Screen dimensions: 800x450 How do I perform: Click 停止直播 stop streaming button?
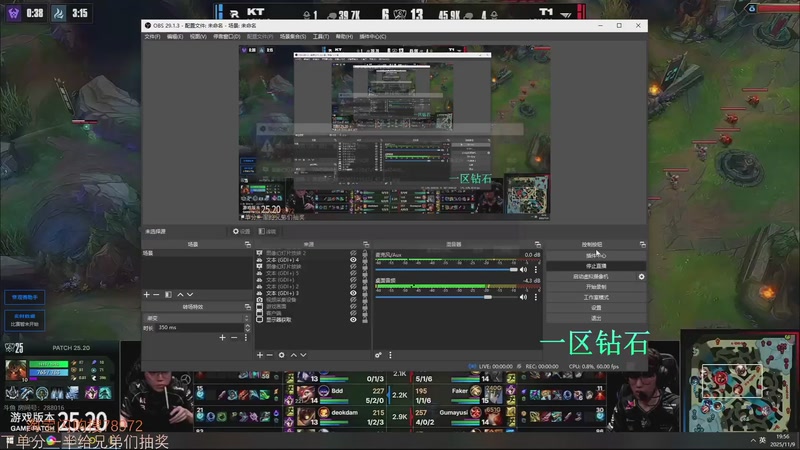(596, 266)
